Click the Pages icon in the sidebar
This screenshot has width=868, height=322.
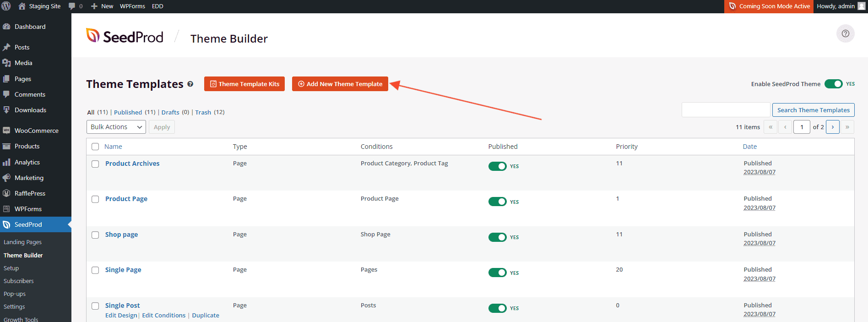tap(6, 79)
